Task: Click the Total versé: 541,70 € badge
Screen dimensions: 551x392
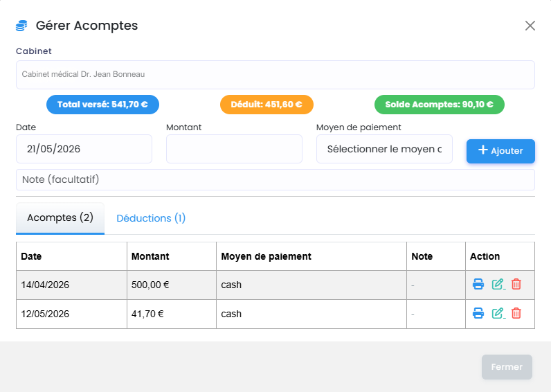Action: pos(102,105)
